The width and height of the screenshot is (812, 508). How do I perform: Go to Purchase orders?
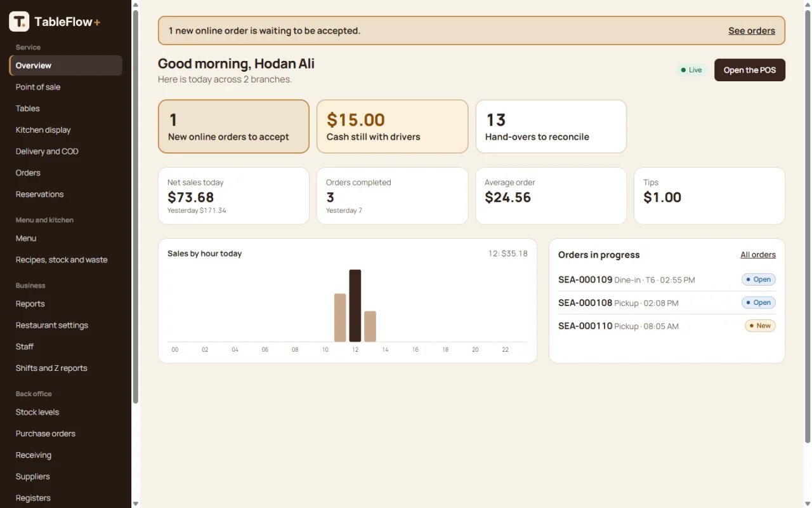click(x=65, y=434)
